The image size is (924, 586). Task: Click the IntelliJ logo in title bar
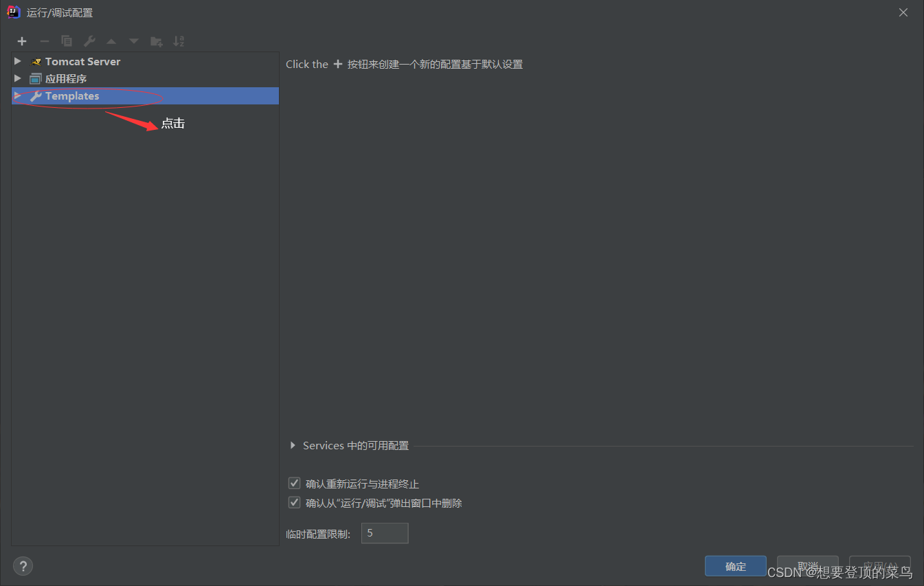pos(13,12)
